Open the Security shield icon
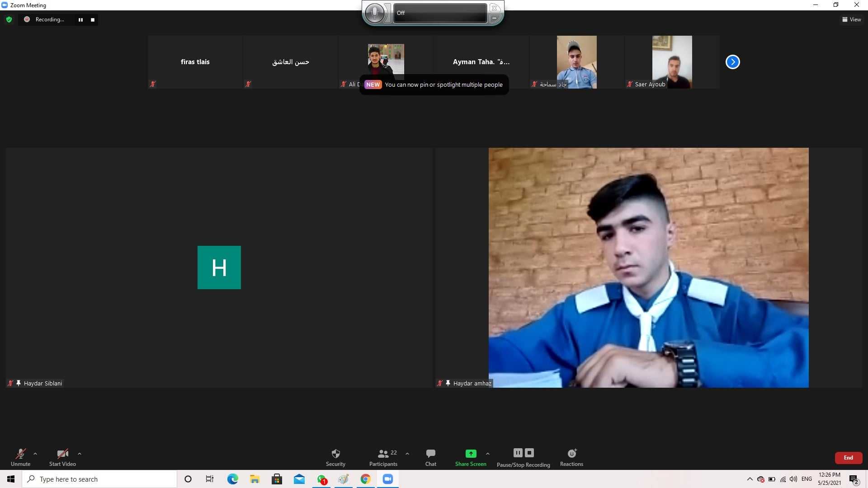Image resolution: width=868 pixels, height=488 pixels. coord(335,454)
